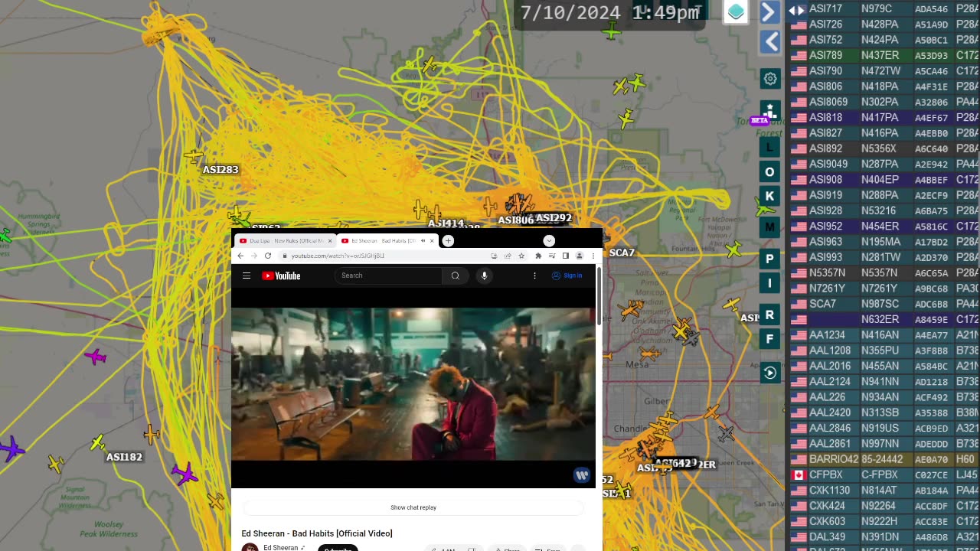The image size is (980, 551).
Task: Select the BARRIO42 aircraft row
Action: [x=884, y=459]
